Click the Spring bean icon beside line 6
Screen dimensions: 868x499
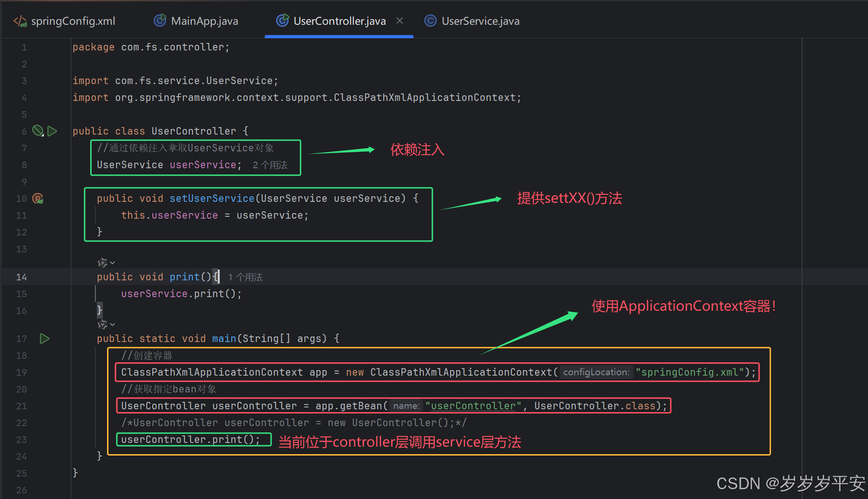coord(37,131)
